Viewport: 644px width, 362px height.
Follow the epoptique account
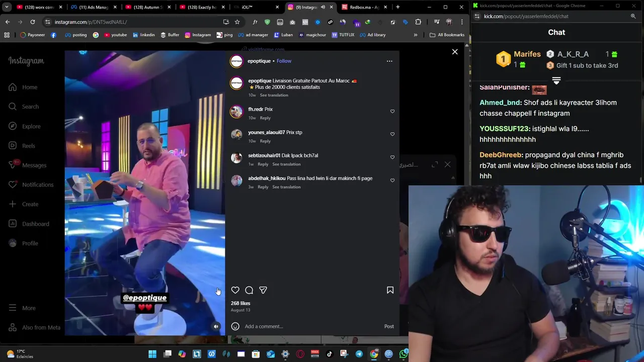point(284,61)
